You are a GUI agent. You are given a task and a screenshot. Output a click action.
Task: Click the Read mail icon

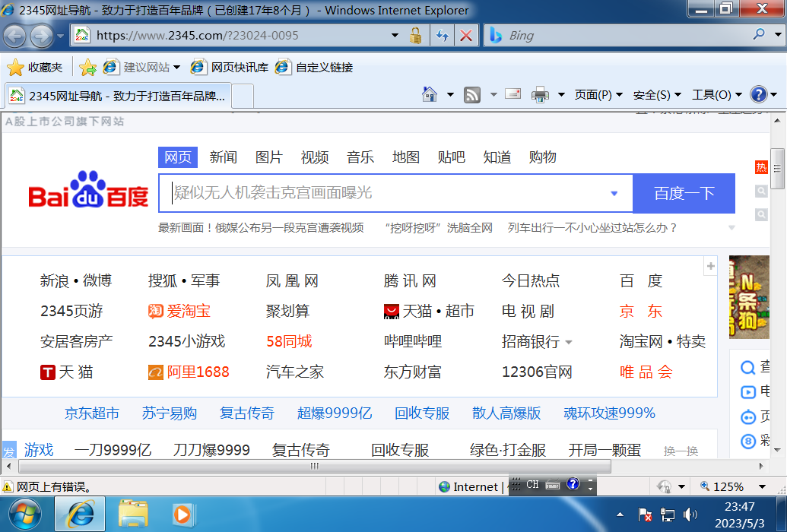513,93
